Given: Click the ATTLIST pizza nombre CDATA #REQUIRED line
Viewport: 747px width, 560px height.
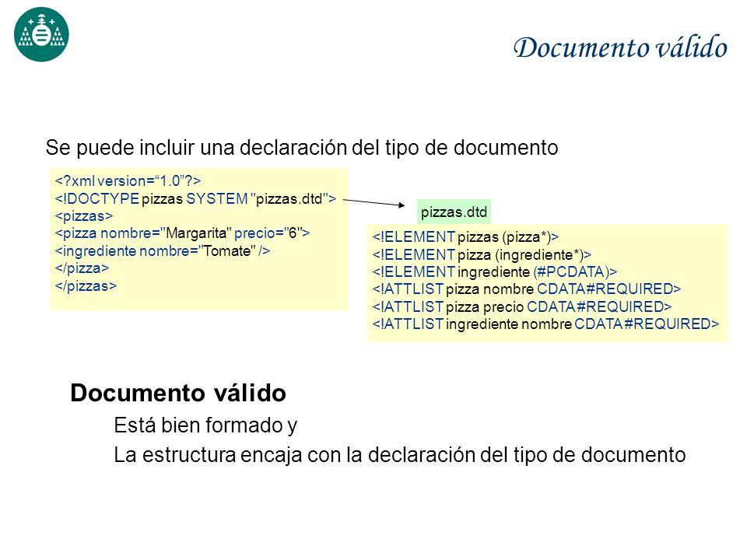Looking at the screenshot, I should 527,289.
